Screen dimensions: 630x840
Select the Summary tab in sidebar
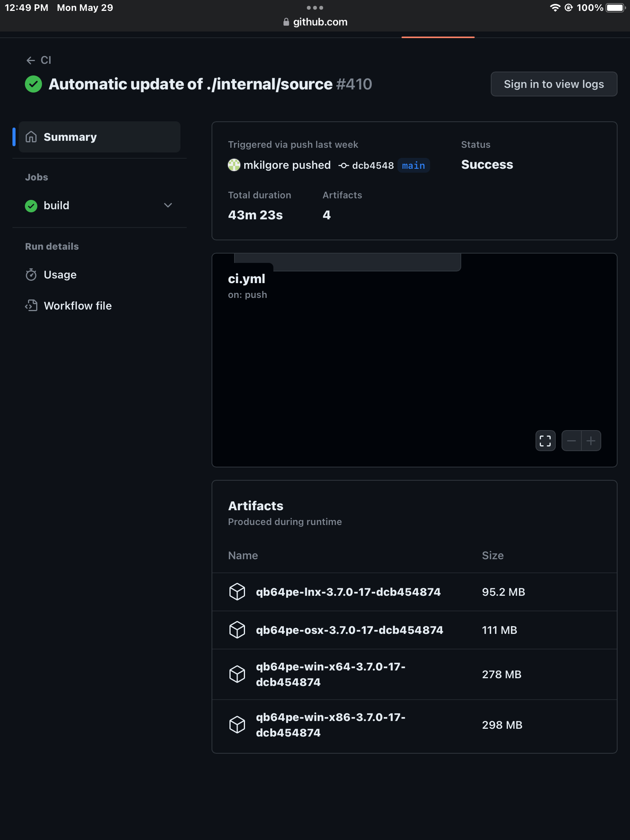coord(100,137)
